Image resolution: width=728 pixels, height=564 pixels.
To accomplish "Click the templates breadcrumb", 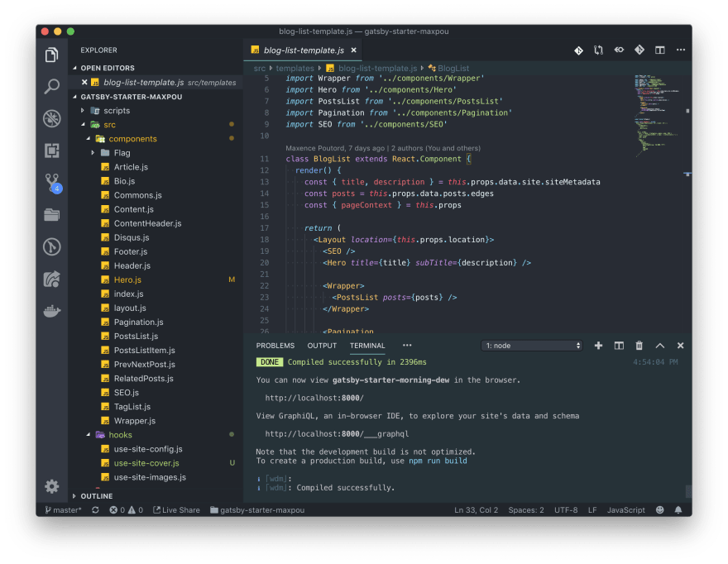I will tap(295, 69).
